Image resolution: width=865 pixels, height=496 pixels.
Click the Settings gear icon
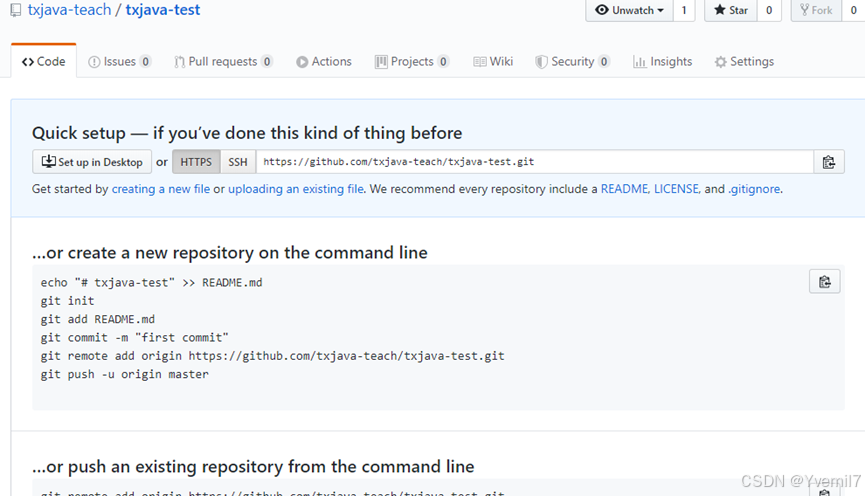(x=720, y=62)
